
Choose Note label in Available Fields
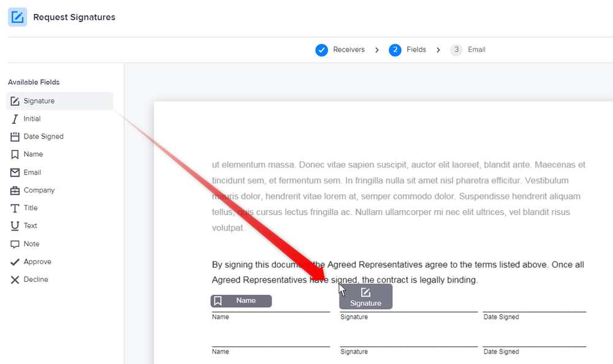point(31,243)
